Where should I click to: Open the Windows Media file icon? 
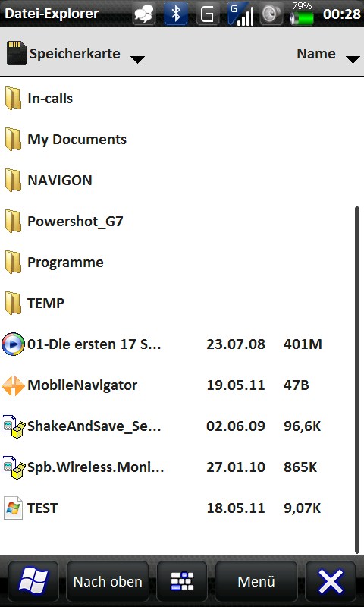click(13, 344)
